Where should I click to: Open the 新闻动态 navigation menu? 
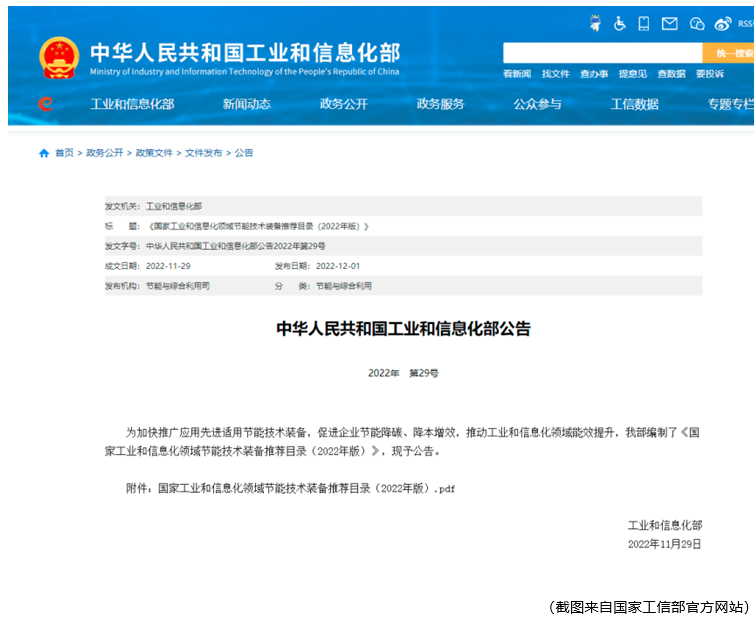[x=246, y=104]
